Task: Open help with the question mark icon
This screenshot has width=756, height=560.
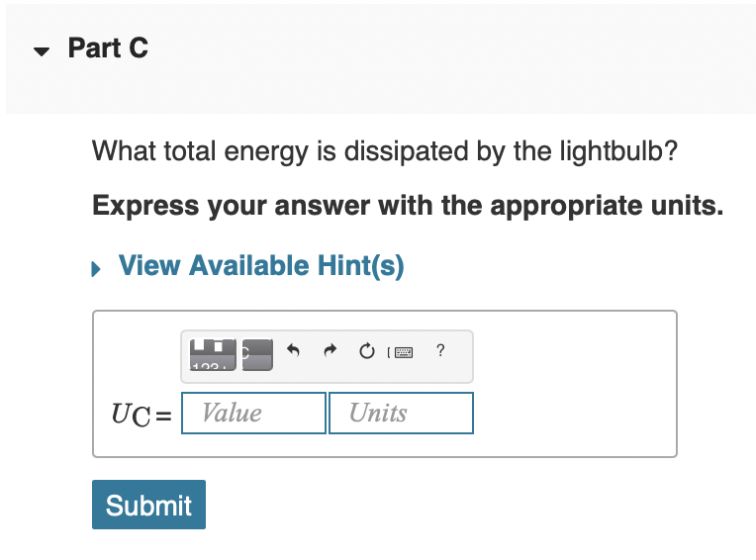Action: (440, 350)
